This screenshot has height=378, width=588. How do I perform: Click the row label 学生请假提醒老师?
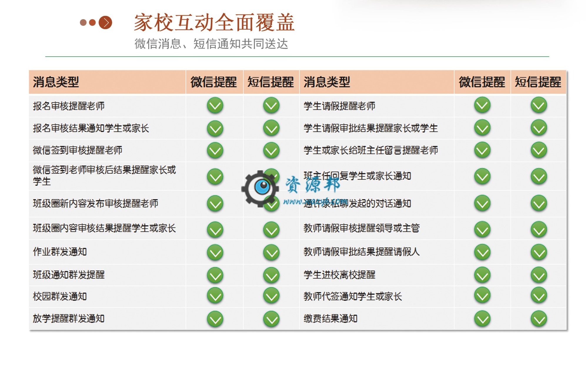point(340,106)
